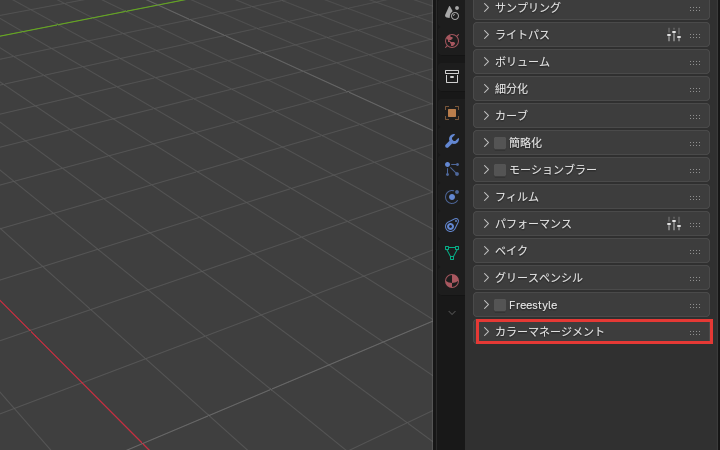Click the ベイク panel grip handle
720x450 pixels.
click(695, 252)
